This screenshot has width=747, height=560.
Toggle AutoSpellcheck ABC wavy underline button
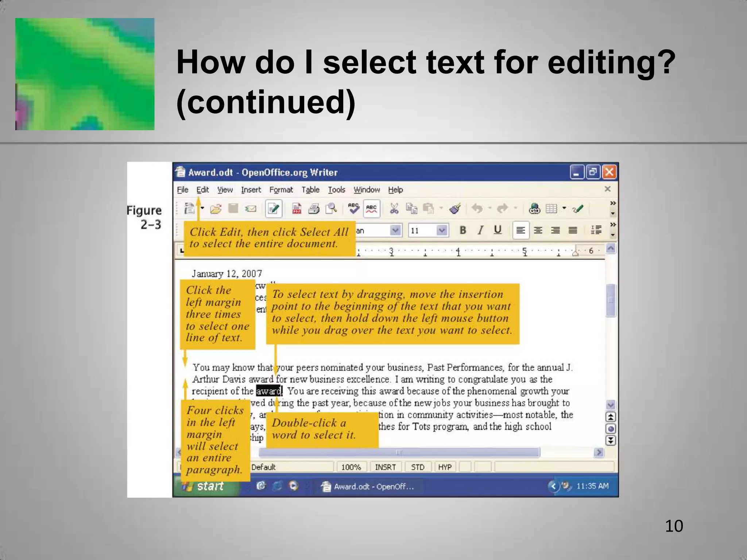371,209
